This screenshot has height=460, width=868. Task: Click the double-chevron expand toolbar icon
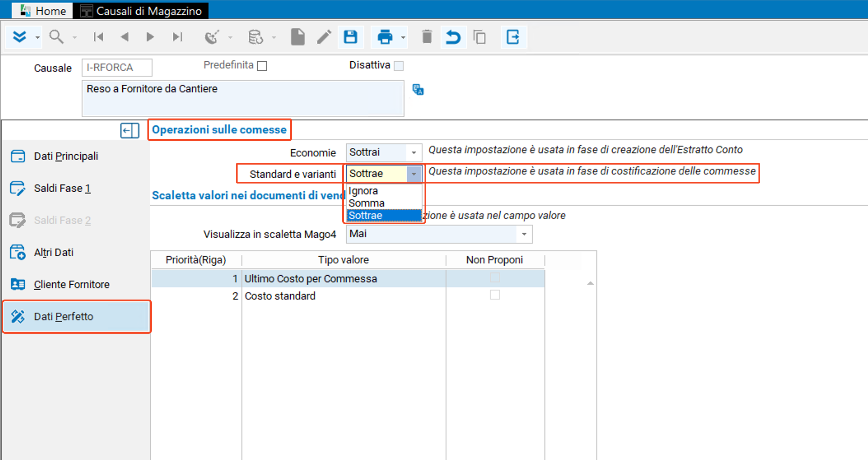click(19, 37)
